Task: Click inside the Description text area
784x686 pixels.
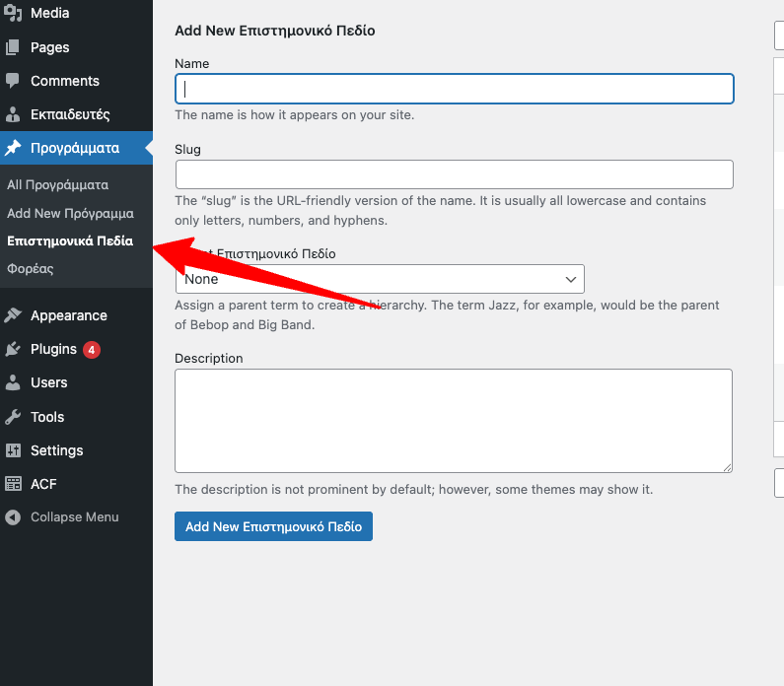Action: pos(454,421)
